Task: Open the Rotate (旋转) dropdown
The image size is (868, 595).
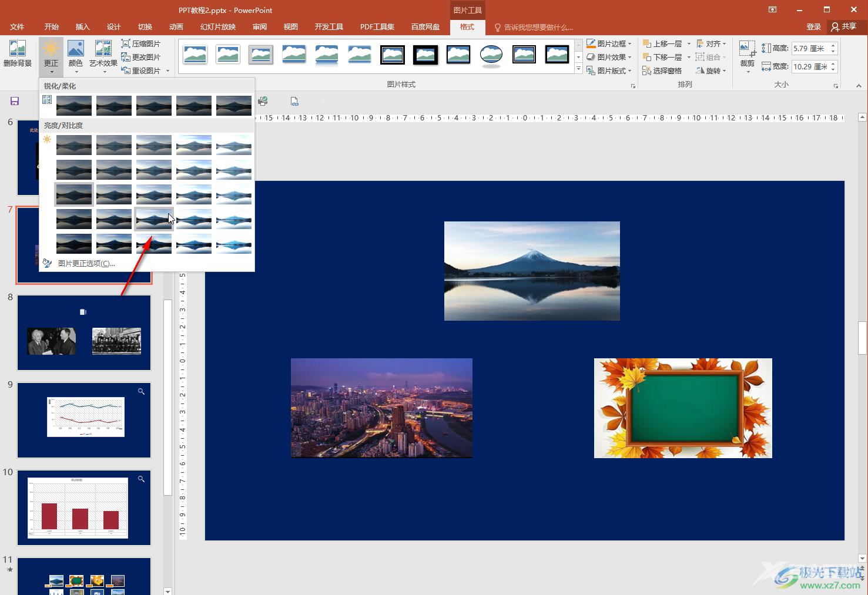Action: point(712,70)
